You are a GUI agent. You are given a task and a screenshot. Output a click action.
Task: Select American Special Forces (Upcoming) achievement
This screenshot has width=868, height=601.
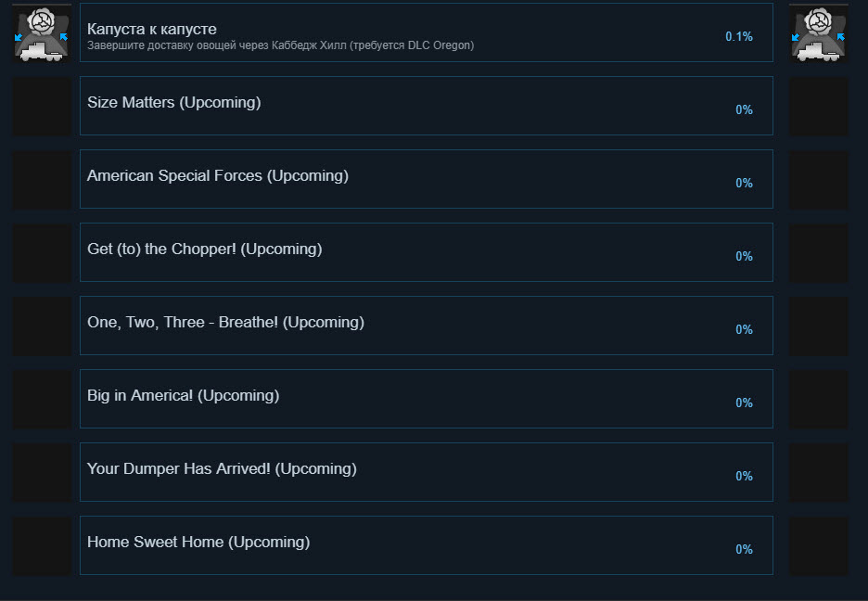[427, 179]
